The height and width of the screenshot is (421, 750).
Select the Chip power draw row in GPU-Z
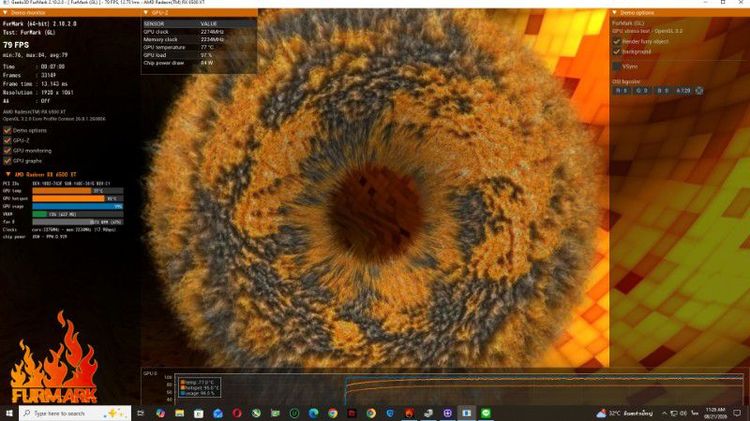pos(199,63)
